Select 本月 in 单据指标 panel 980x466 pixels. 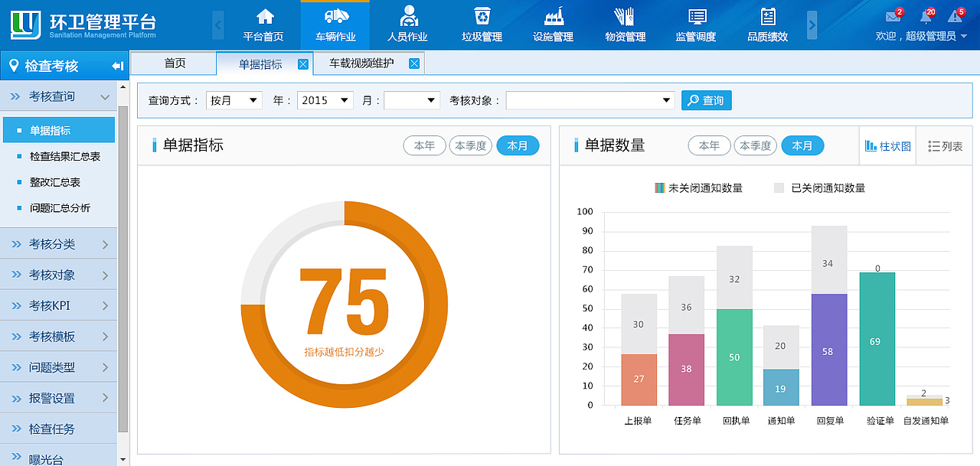click(518, 145)
